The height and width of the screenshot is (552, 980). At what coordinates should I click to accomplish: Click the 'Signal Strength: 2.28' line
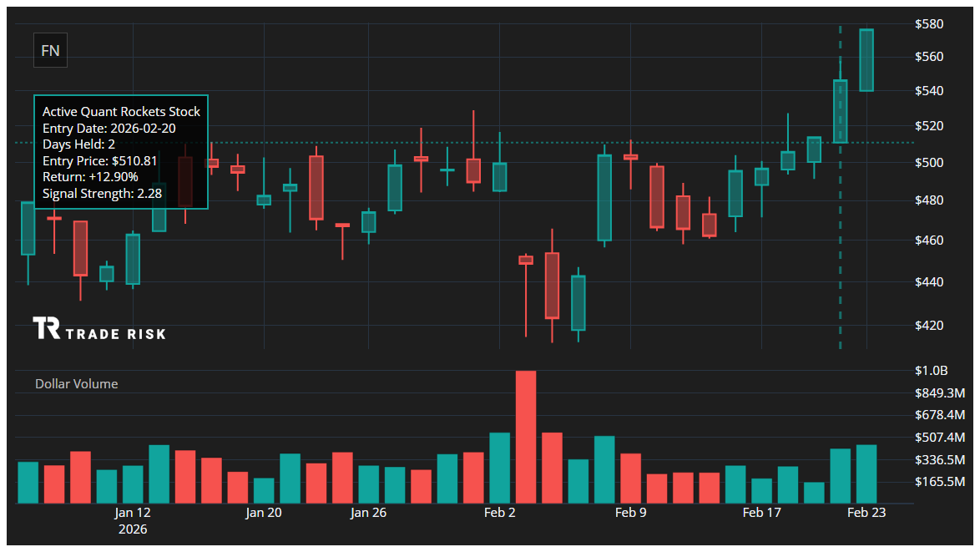[x=102, y=193]
